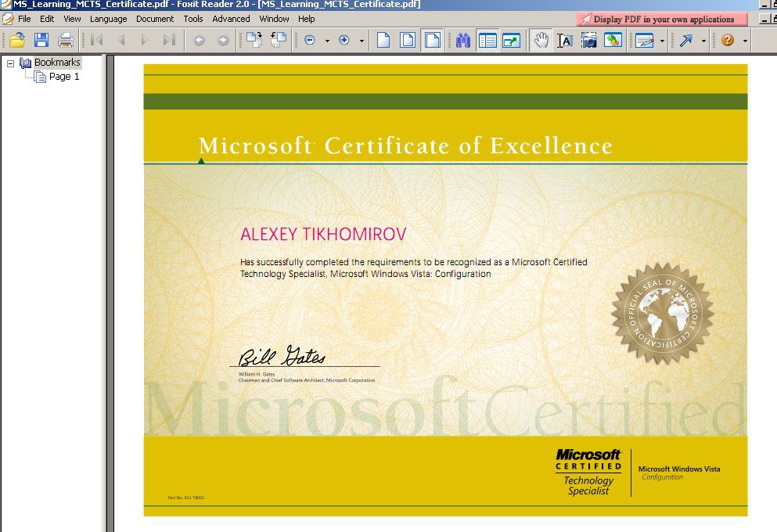Click the zoom out minus icon
This screenshot has width=777, height=532.
point(310,40)
